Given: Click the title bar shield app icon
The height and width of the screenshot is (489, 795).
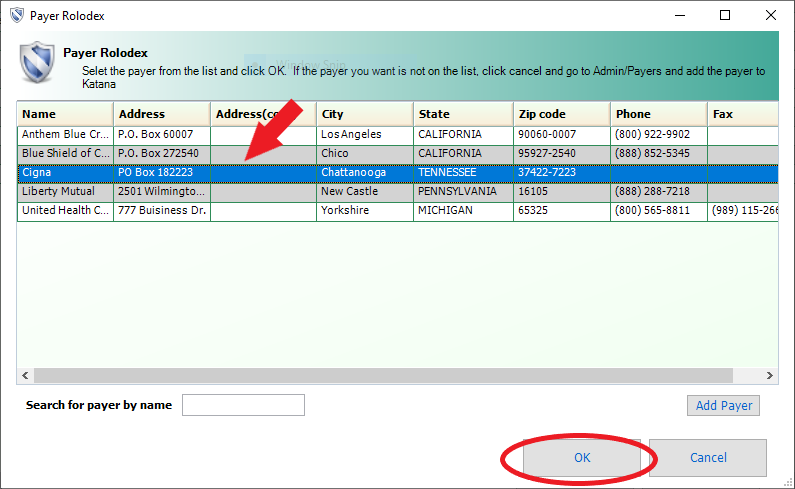Looking at the screenshot, I should click(x=17, y=15).
